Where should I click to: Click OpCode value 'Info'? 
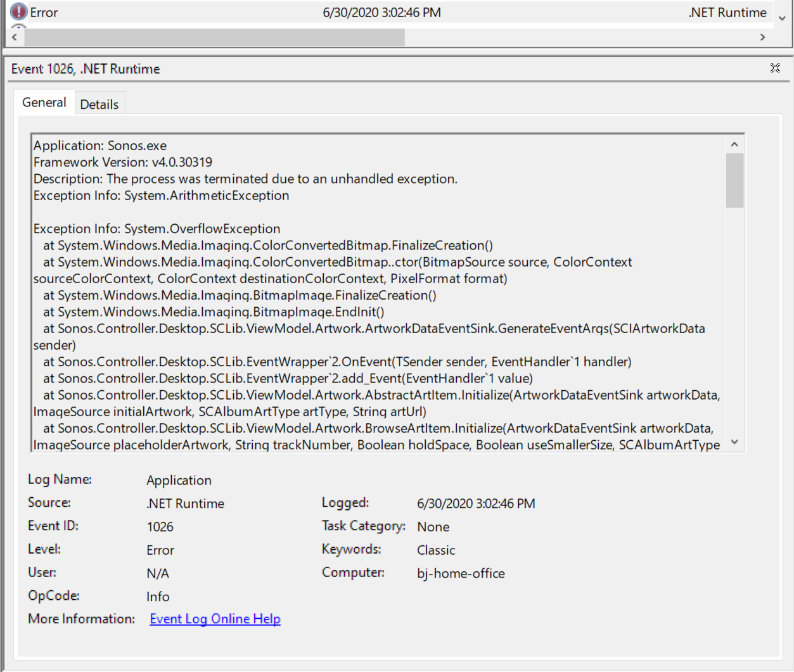click(x=158, y=597)
